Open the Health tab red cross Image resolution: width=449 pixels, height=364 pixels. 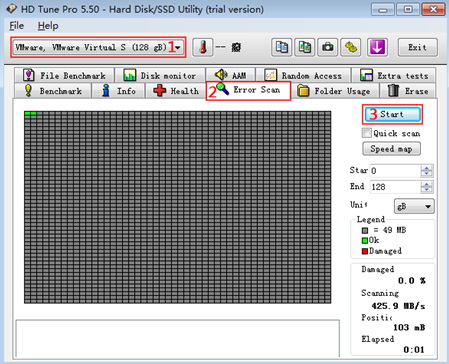pos(160,90)
